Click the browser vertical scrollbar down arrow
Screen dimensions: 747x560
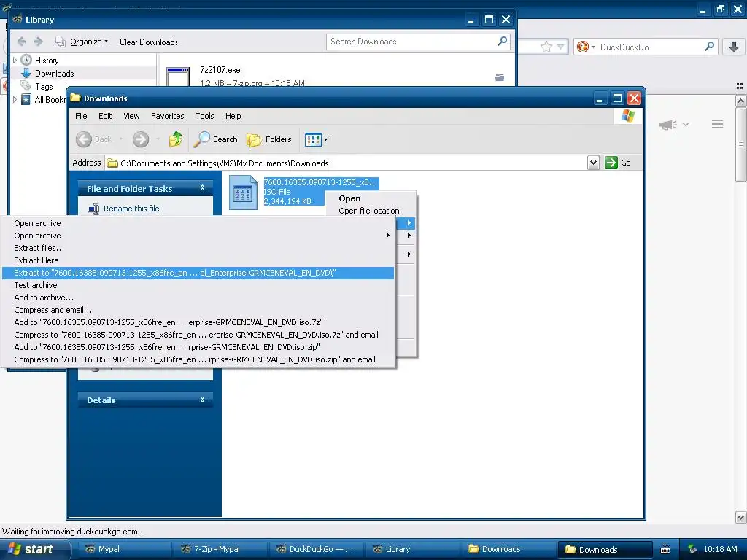(x=740, y=517)
